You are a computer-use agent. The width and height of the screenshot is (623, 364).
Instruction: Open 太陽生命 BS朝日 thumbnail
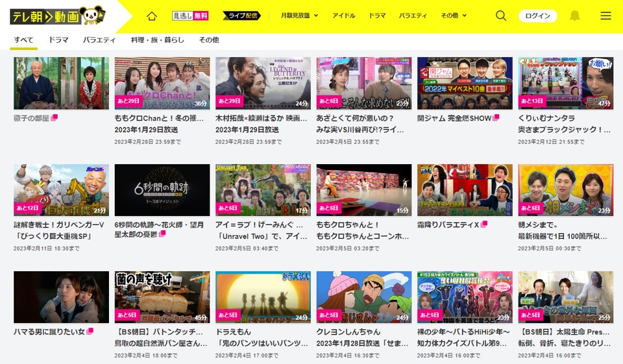click(x=566, y=297)
